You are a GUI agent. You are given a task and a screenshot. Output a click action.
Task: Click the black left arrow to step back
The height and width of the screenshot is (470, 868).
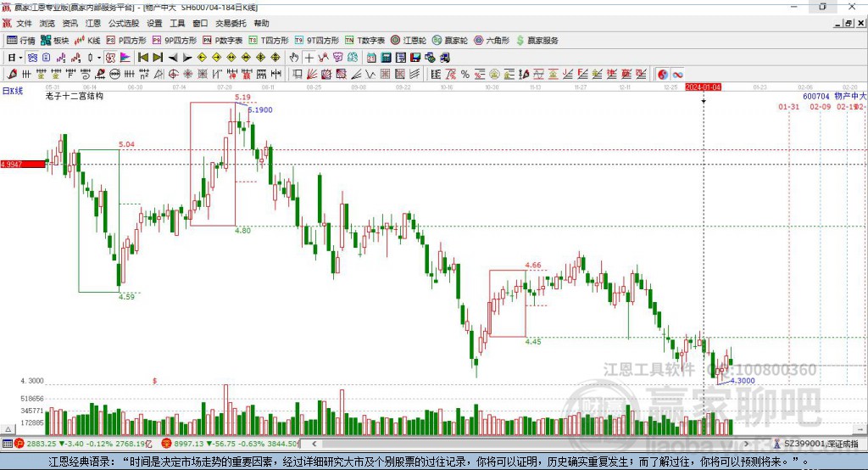click(173, 58)
